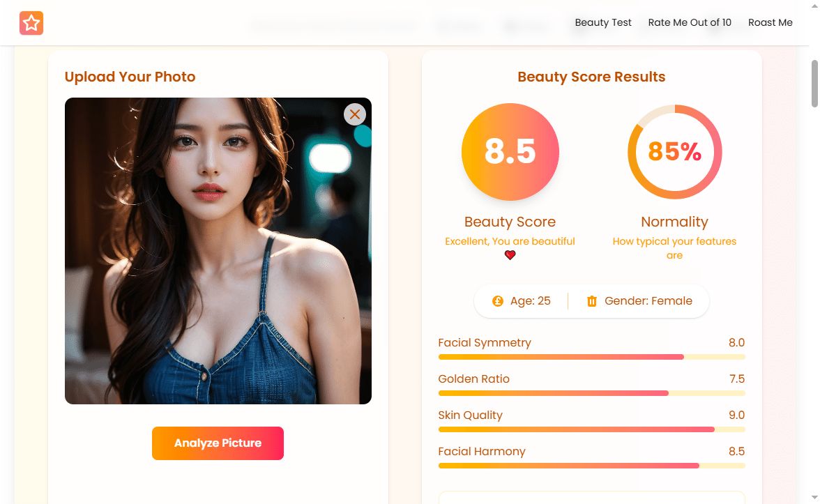Open the Beauty Test nav link
Screen dimensions: 820x504
603,22
